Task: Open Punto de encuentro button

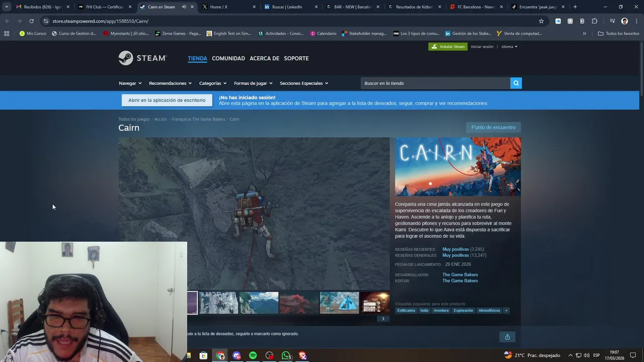Action: point(493,128)
